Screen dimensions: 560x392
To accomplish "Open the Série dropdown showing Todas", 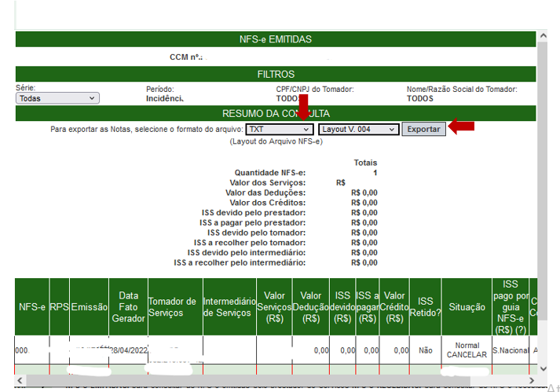I will (x=57, y=98).
